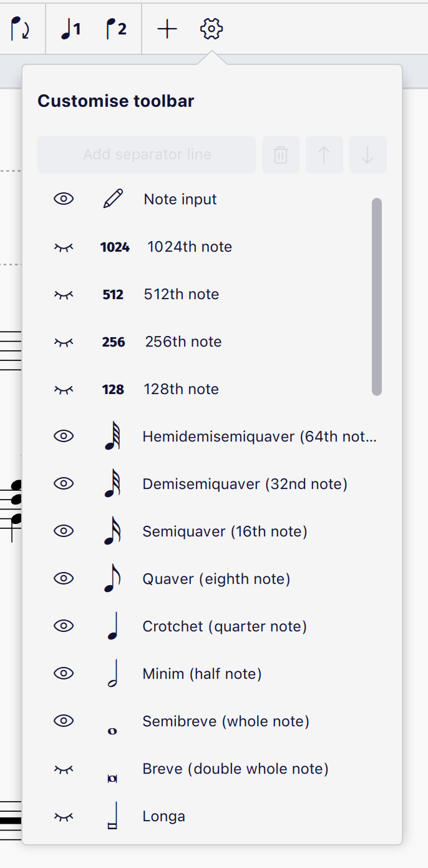Select the 128th note list entry

click(x=181, y=388)
